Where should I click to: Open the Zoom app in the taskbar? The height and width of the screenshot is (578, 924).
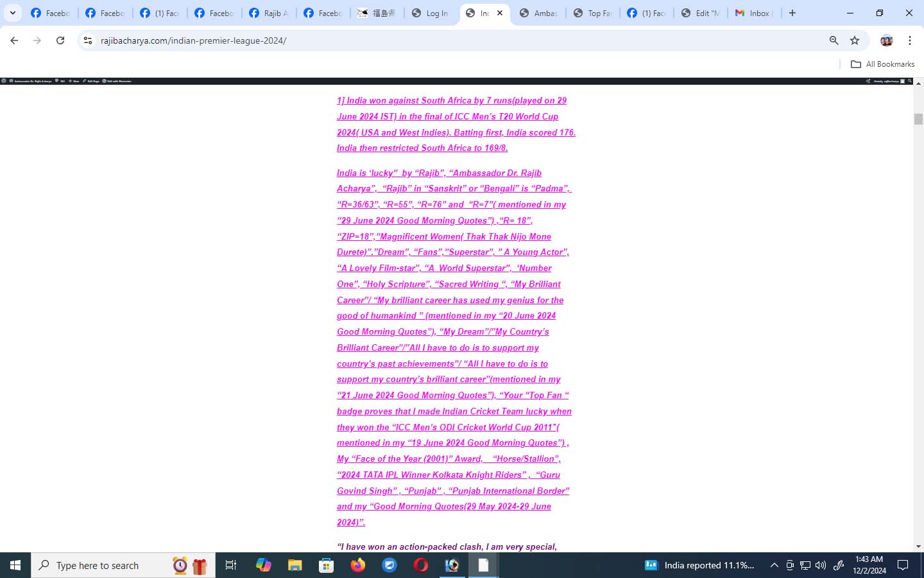pyautogui.click(x=389, y=565)
